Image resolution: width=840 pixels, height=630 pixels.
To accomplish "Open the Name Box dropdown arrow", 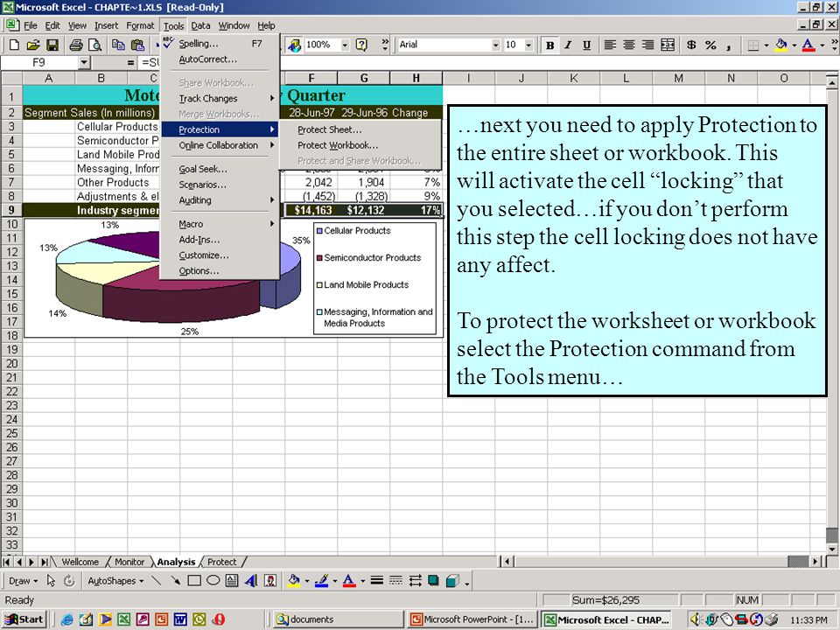I will click(84, 63).
